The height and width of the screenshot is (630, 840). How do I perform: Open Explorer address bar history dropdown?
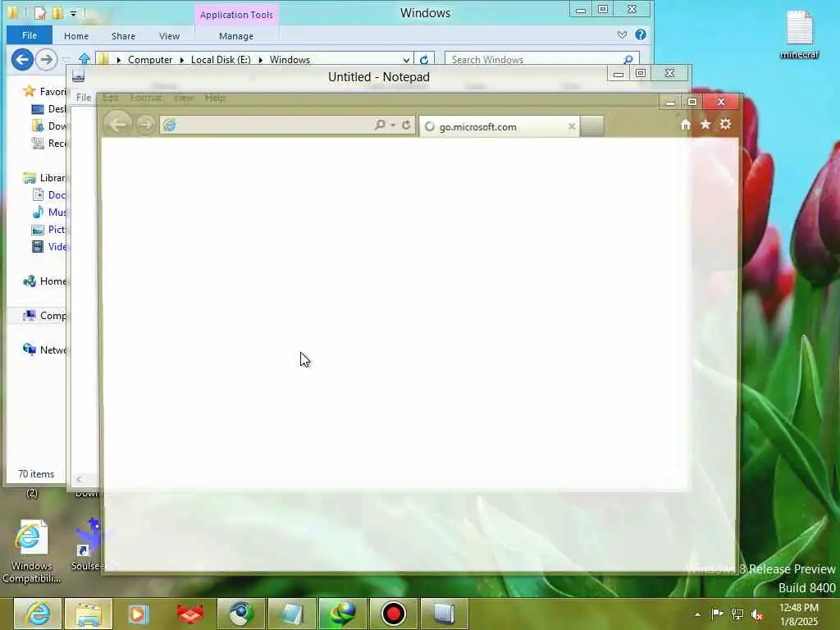pos(406,59)
